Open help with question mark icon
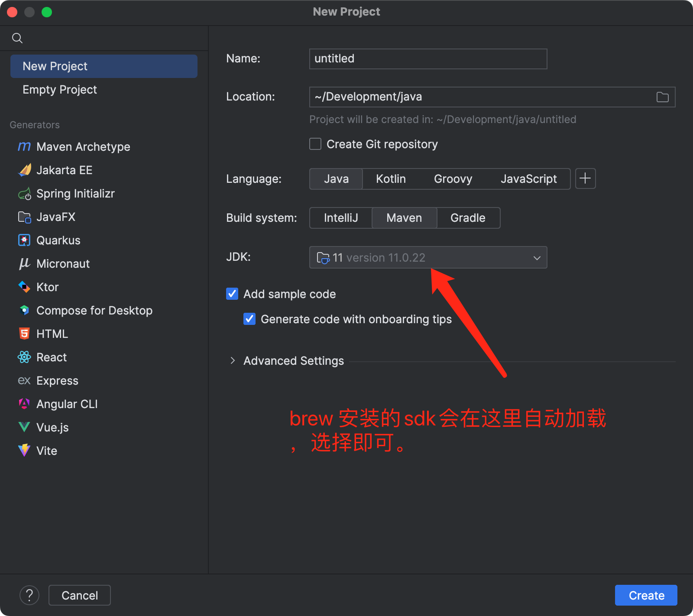693x616 pixels. click(29, 595)
